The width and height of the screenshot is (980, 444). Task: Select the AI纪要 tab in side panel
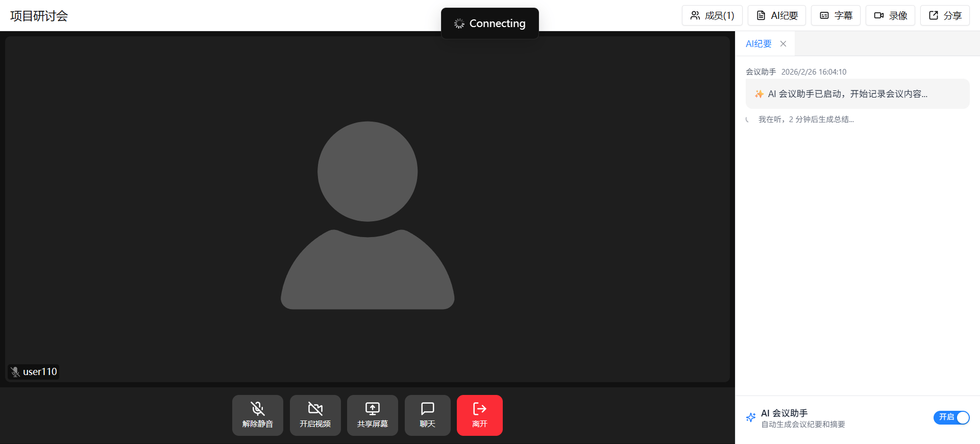(758, 44)
